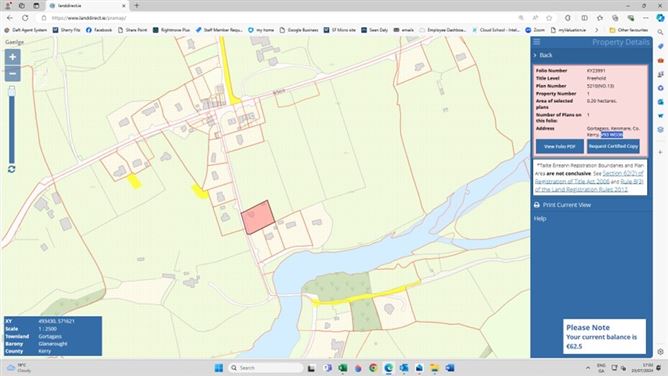
Task: Open browser settings ellipsis menu
Action: 645,18
